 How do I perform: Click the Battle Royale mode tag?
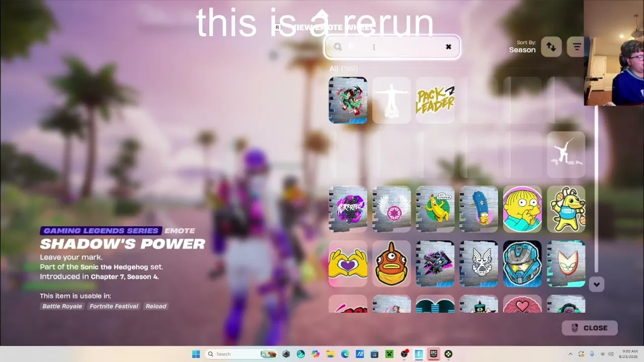pos(62,306)
